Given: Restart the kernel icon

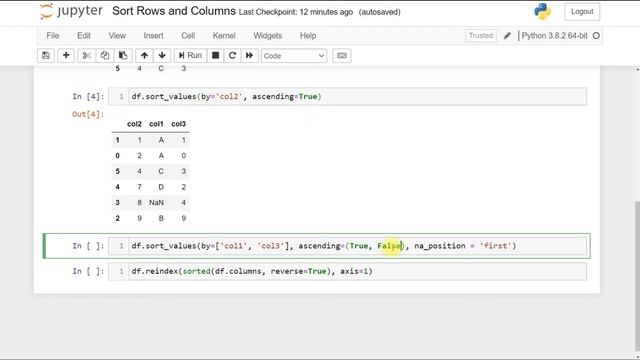Looking at the screenshot, I should tap(232, 56).
